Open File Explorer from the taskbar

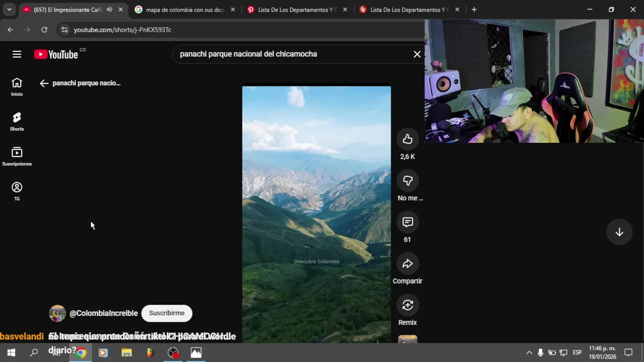coord(126,352)
